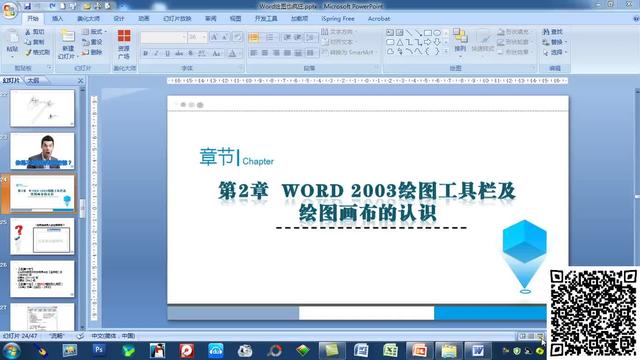Select the Triangle shape in shapes gallery

[x=400, y=42]
